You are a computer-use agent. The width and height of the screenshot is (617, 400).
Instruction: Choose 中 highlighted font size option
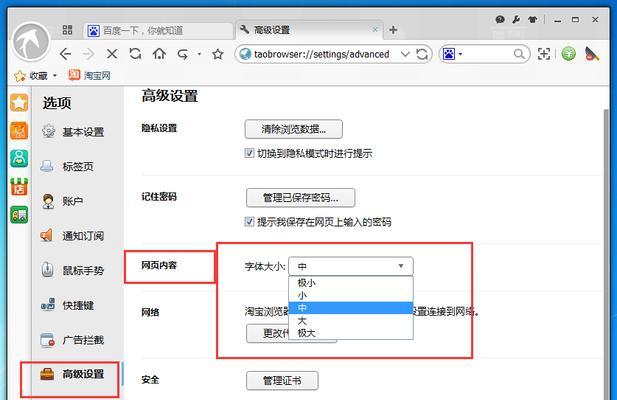[351, 308]
